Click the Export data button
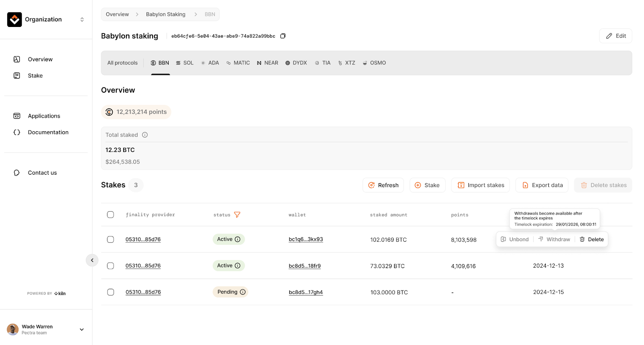644x345 pixels. point(542,185)
